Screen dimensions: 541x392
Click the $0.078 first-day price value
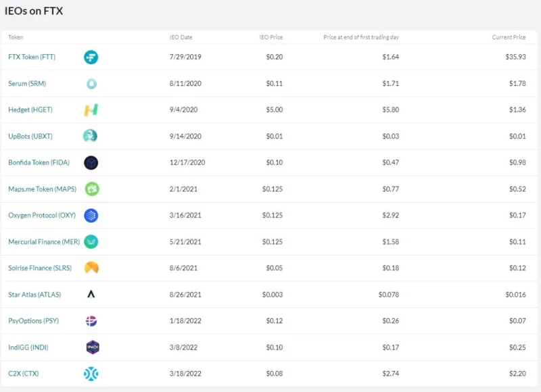[388, 295]
